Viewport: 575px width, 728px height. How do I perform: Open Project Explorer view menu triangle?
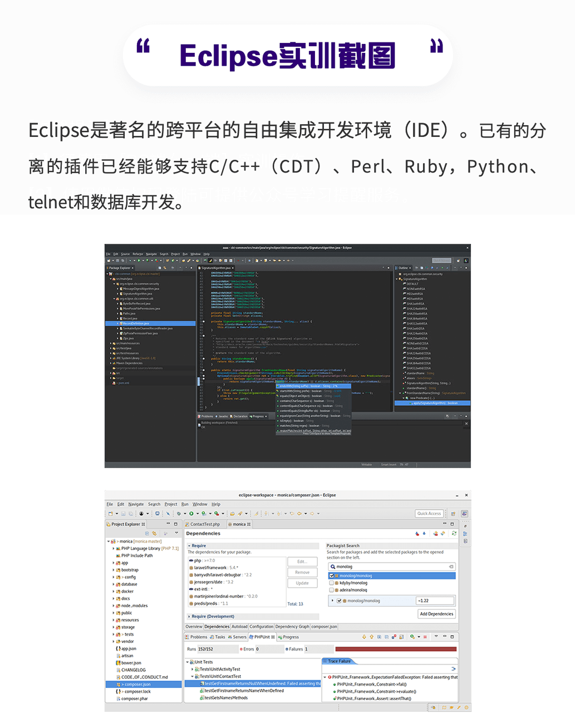(x=176, y=533)
